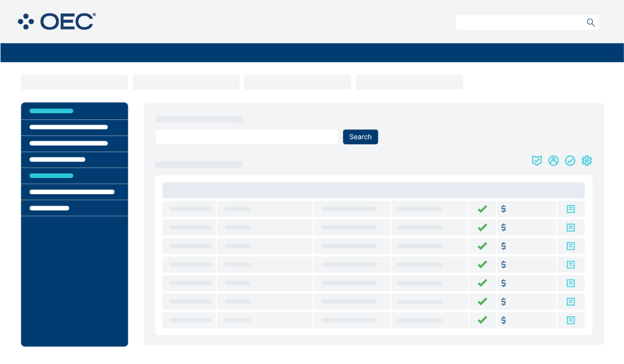
Task: Open the settings gear icon above table
Action: coord(587,161)
